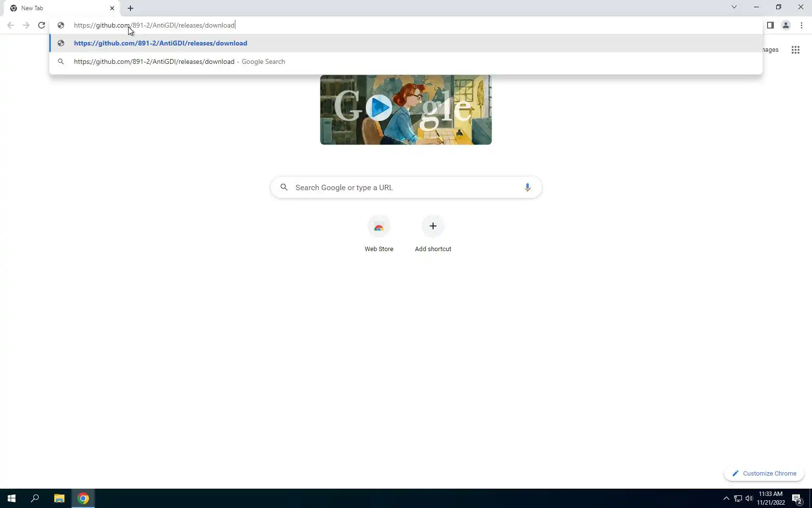Expand the tab search chevron

pos(734,7)
